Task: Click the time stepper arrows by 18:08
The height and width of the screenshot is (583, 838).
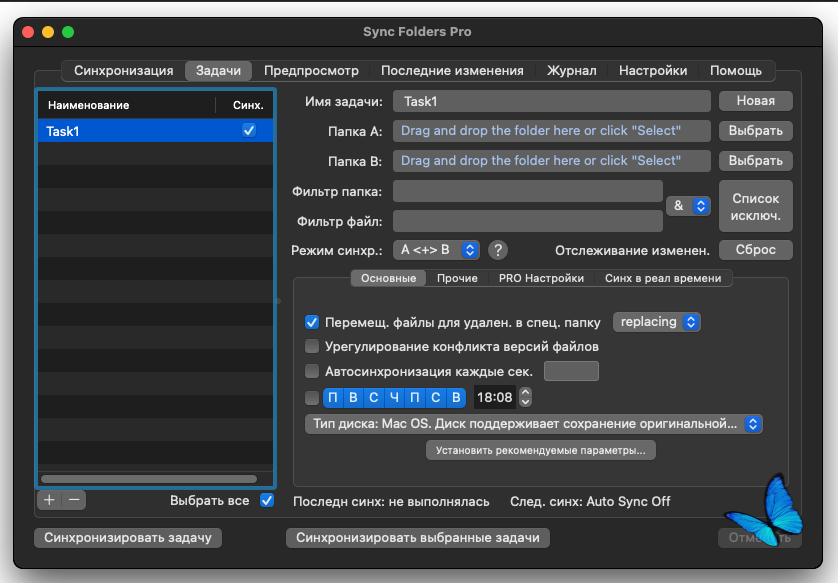Action: (x=525, y=398)
